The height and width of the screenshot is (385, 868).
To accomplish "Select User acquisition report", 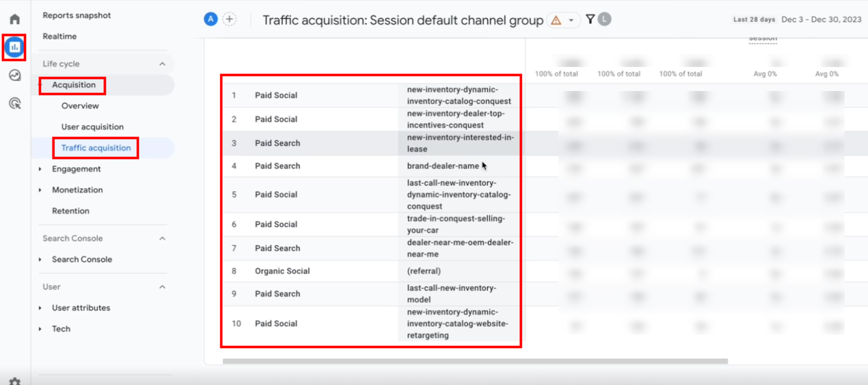I will pyautogui.click(x=92, y=127).
